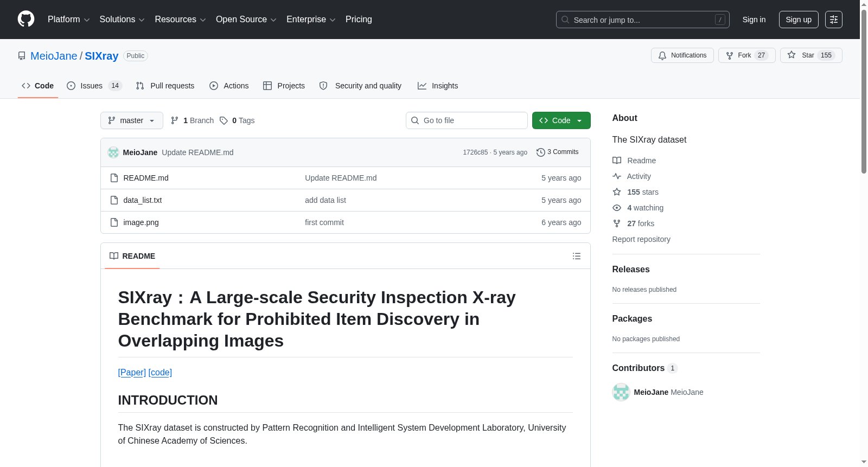Click the bell icon in Notifications button
This screenshot has width=868, height=467.
point(662,55)
